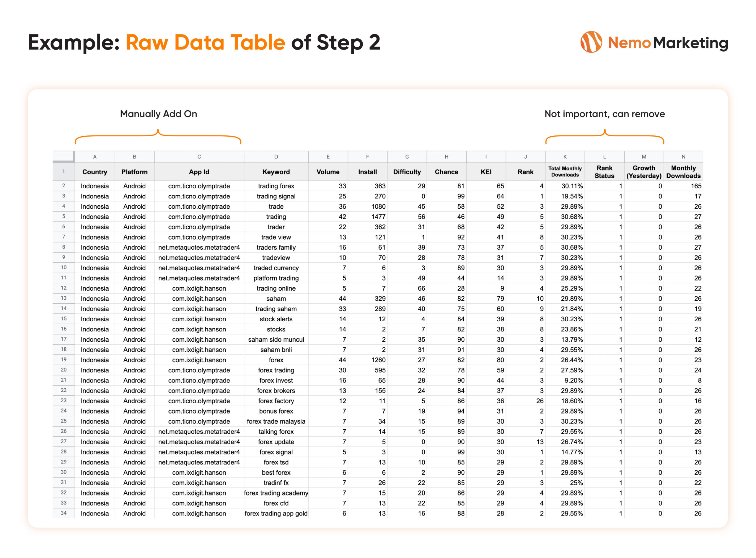The height and width of the screenshot is (558, 756).
Task: Click the Install header cell
Action: (x=367, y=171)
